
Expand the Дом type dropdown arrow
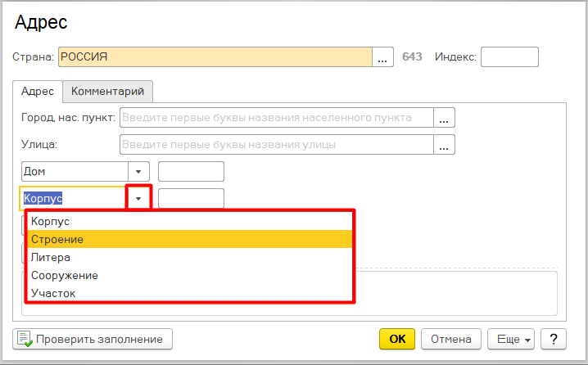pyautogui.click(x=138, y=172)
